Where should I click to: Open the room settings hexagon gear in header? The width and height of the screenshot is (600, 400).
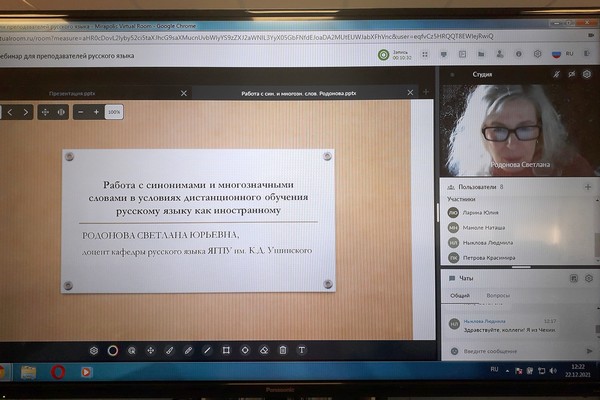[537, 54]
